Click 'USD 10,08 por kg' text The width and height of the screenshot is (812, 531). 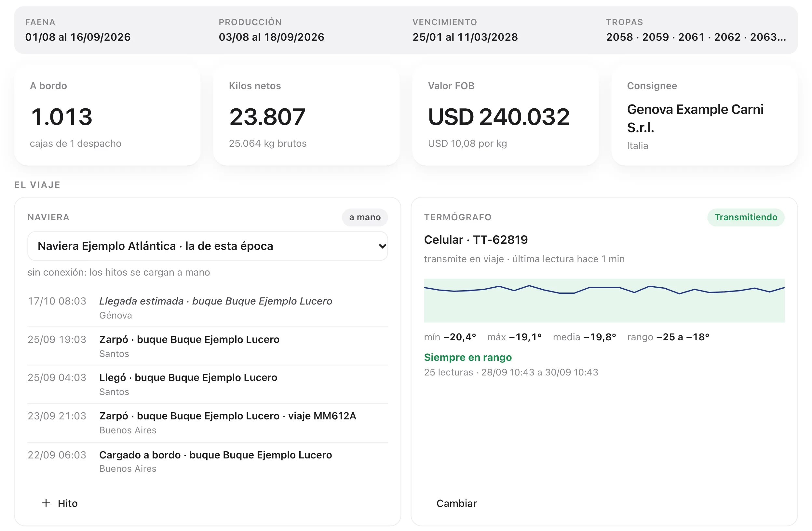(x=467, y=143)
